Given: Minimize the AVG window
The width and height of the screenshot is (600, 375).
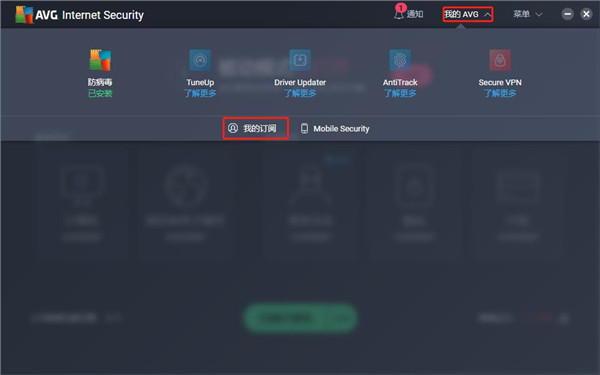Looking at the screenshot, I should pyautogui.click(x=567, y=14).
